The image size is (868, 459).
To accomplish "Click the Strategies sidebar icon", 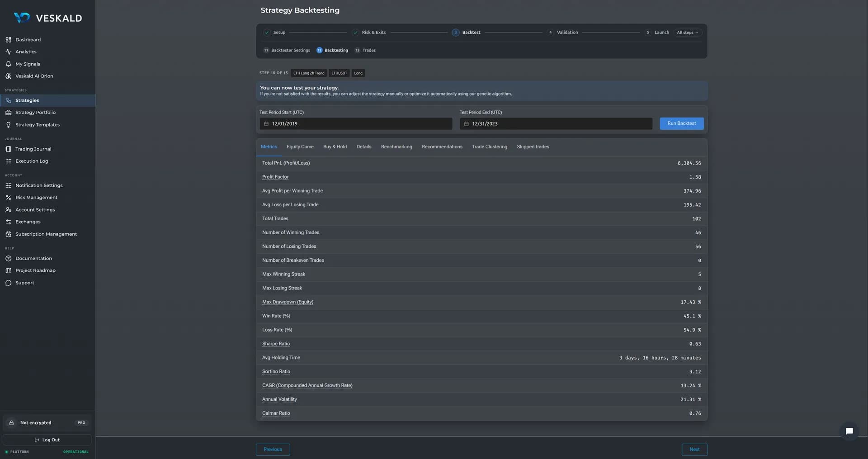I will tap(8, 100).
